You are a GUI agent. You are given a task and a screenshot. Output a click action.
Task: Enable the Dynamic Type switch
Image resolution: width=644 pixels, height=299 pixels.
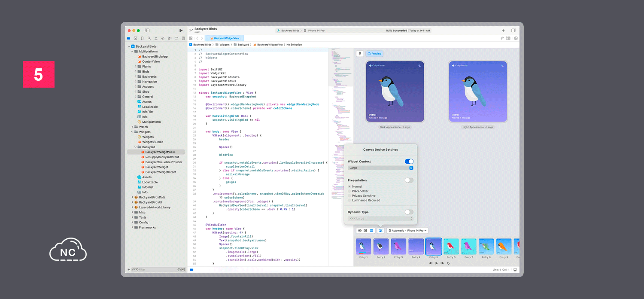click(x=409, y=212)
